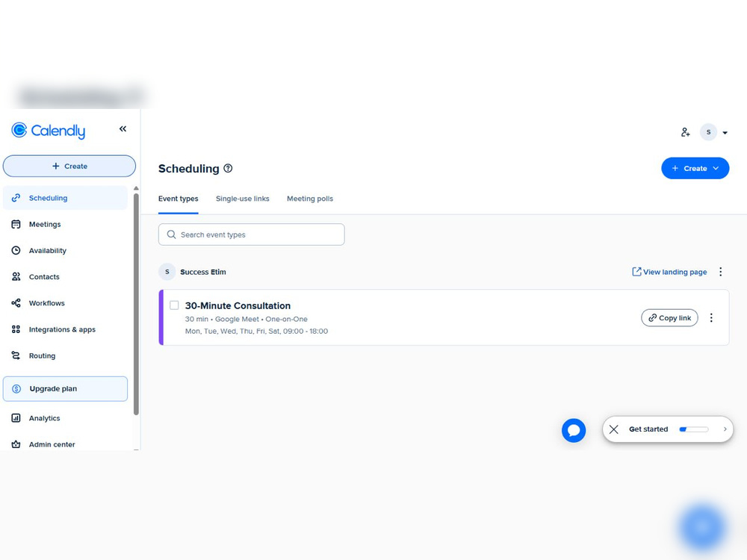The height and width of the screenshot is (560, 747).
Task: Open the 30-Minute Consultation event title
Action: [238, 305]
